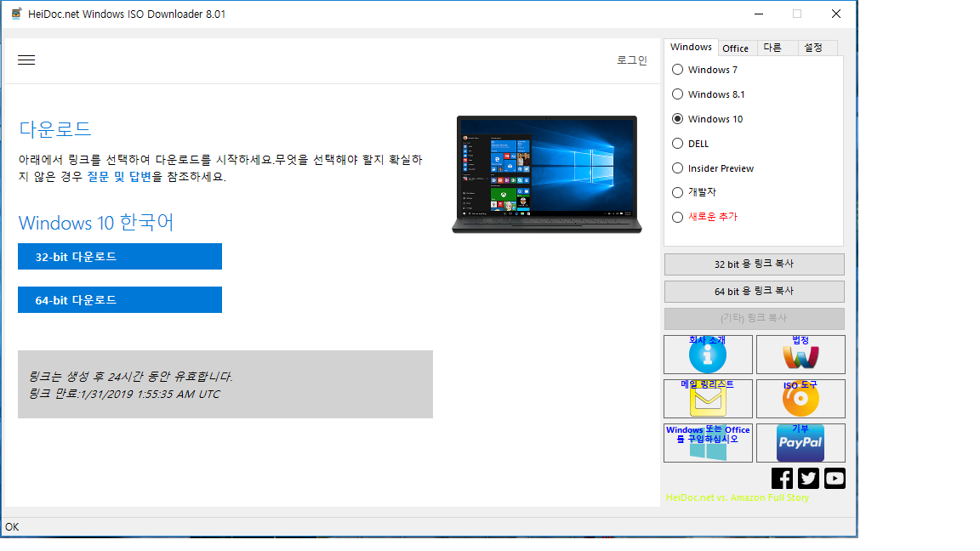Click the 링크 만료 expiry date text
Viewport: 980px width, 551px height.
pos(124,395)
